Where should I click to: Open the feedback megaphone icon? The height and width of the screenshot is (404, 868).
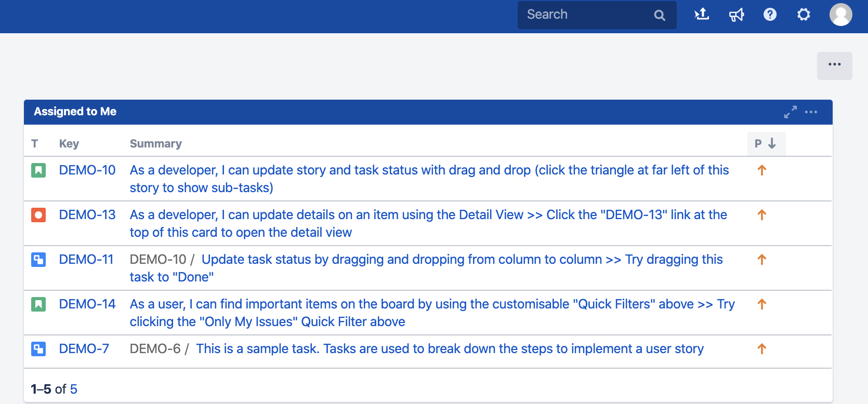(x=736, y=15)
